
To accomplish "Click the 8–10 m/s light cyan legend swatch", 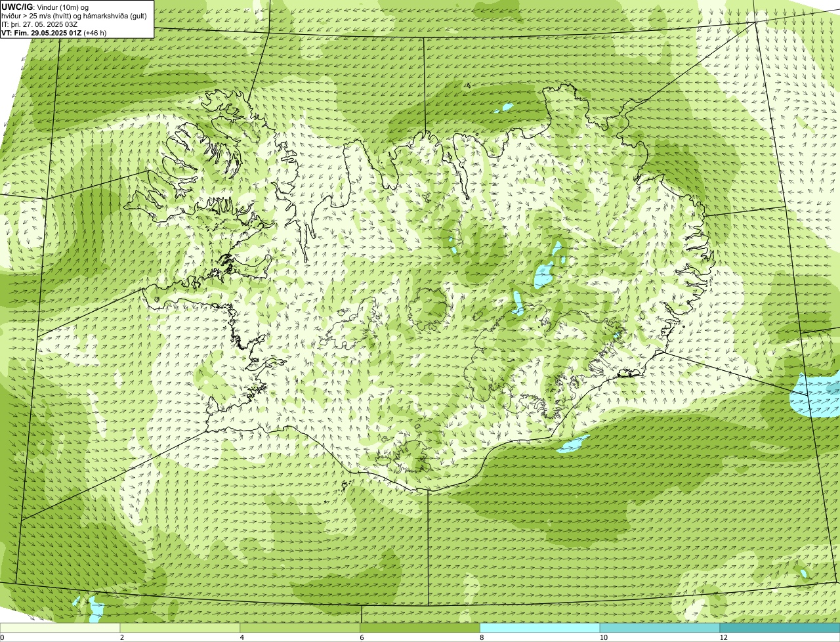I will 540,628.
